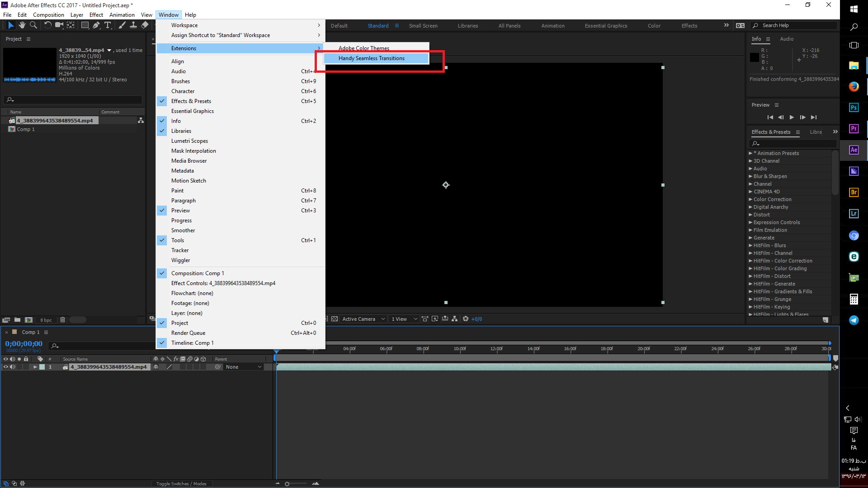The image size is (868, 488).
Task: Expand the Distort effects category
Action: 750,215
